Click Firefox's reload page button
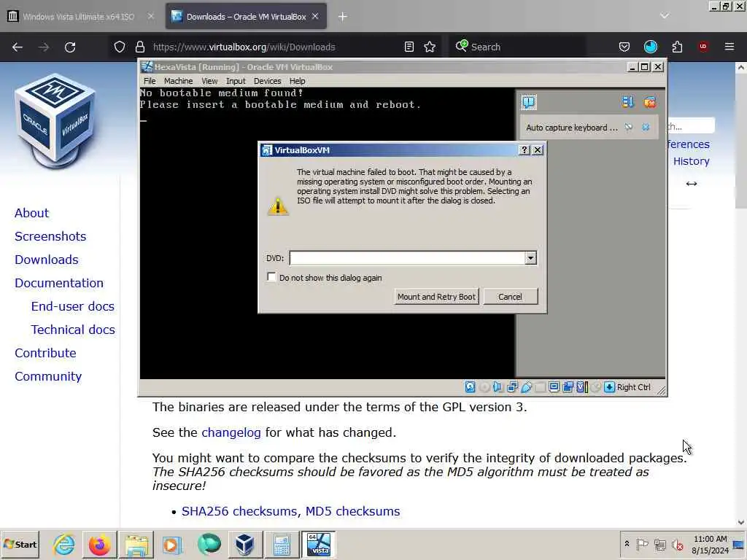The width and height of the screenshot is (747, 560). pos(70,47)
